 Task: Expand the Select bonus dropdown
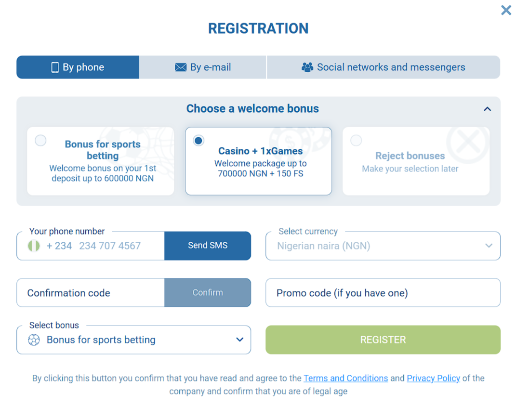(x=134, y=340)
